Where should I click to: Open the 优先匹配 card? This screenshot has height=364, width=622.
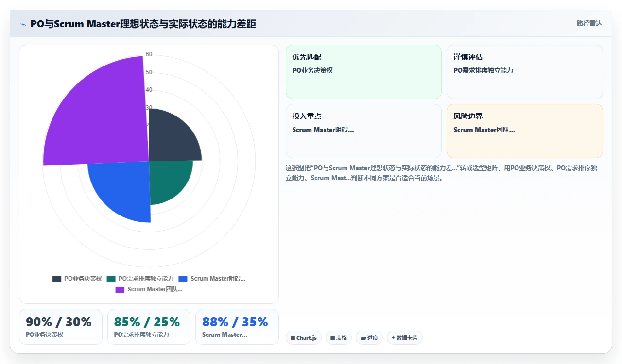point(363,72)
